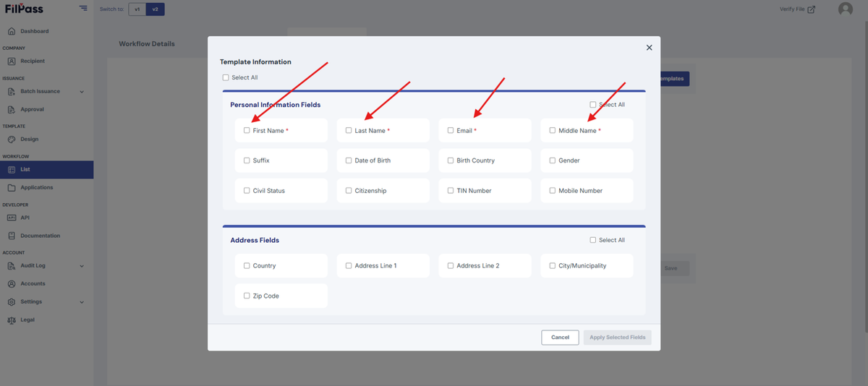Image resolution: width=868 pixels, height=386 pixels.
Task: Click the Address Fields heading
Action: point(255,240)
